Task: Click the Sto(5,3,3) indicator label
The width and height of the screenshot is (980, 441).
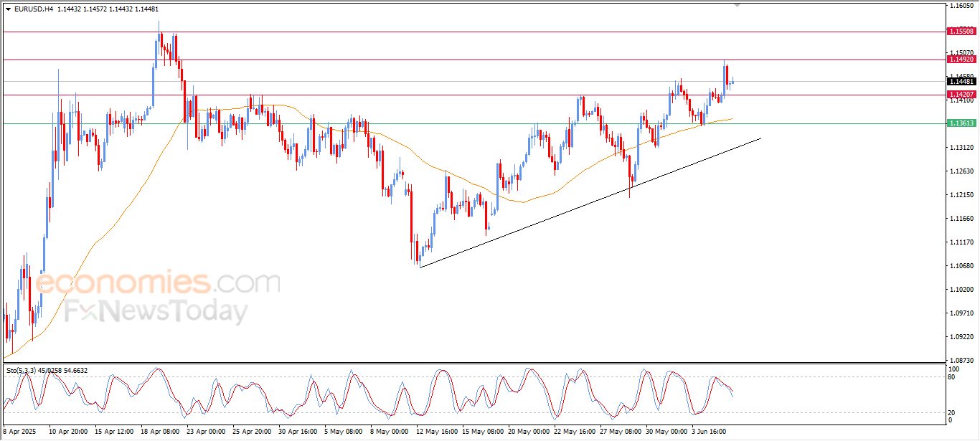Action: pos(22,370)
